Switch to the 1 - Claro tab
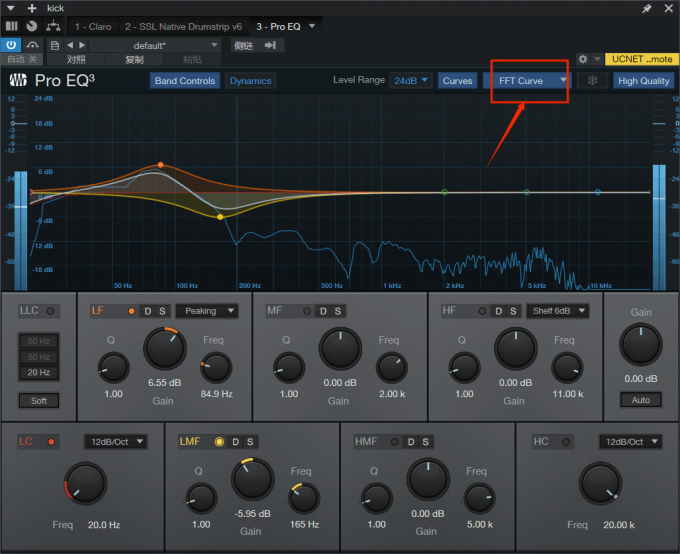Viewport: 680px width, 554px height. (x=93, y=26)
